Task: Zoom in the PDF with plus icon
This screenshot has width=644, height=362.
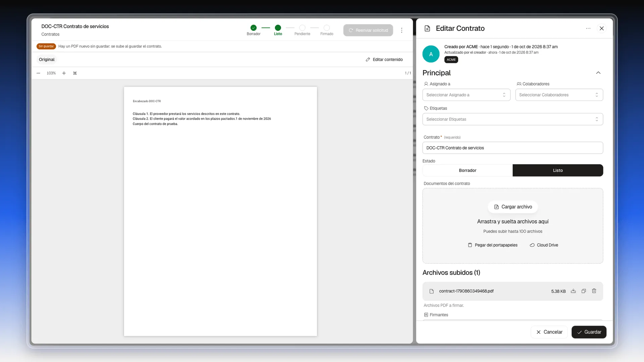Action: coord(64,73)
